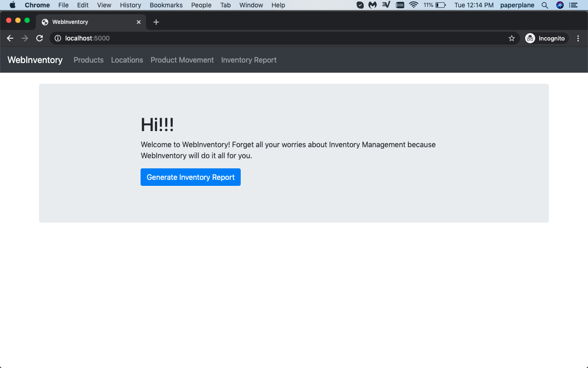588x368 pixels.
Task: Open the Siri icon in menu bar
Action: [x=560, y=5]
